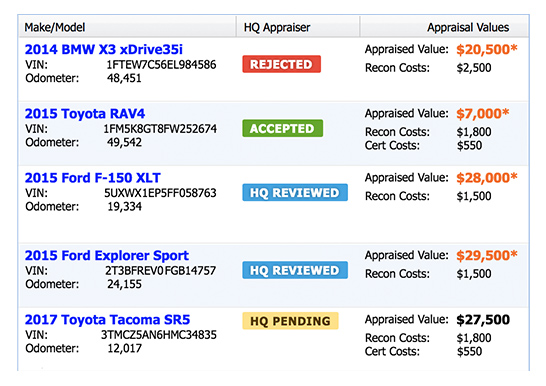Open the 2017 Toyota Tacoma SR5 listing
Viewport: 546px width, 386px height.
[x=107, y=320]
